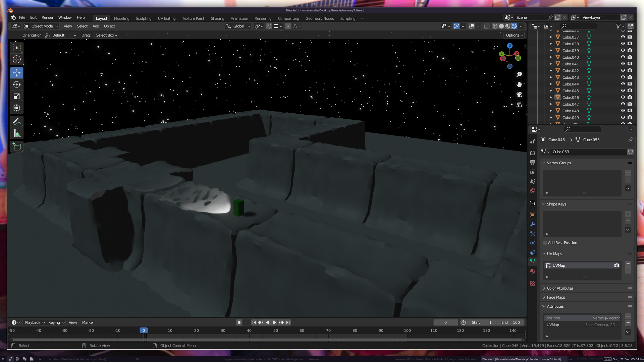Open the Object Mode dropdown
Image resolution: width=644 pixels, height=362 pixels.
[x=42, y=26]
